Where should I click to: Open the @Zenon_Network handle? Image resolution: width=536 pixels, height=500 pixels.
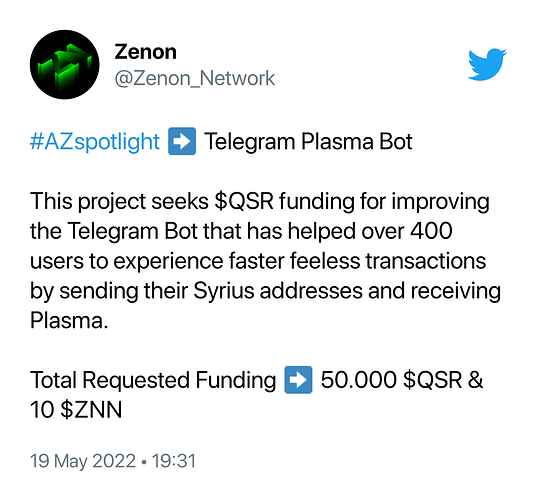click(195, 78)
